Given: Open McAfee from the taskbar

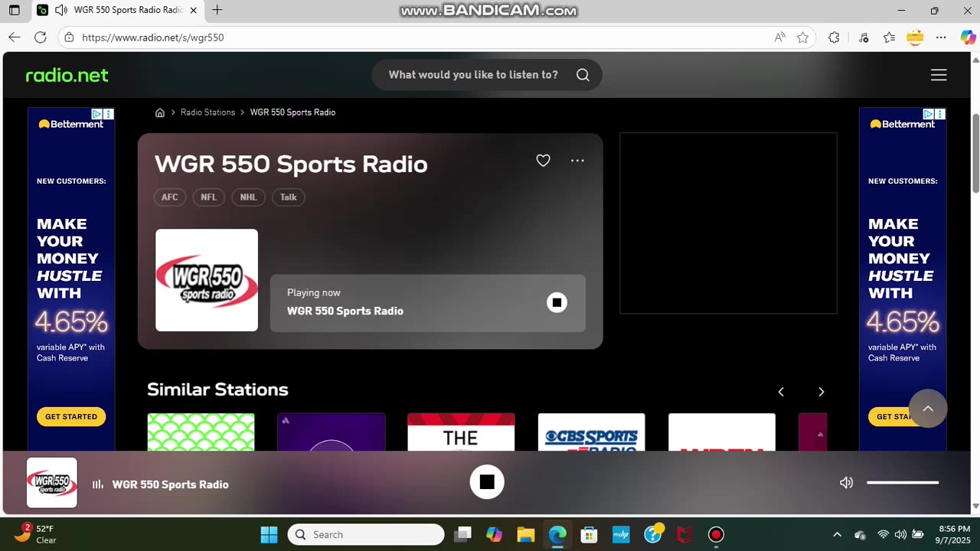Looking at the screenshot, I should pos(684,534).
